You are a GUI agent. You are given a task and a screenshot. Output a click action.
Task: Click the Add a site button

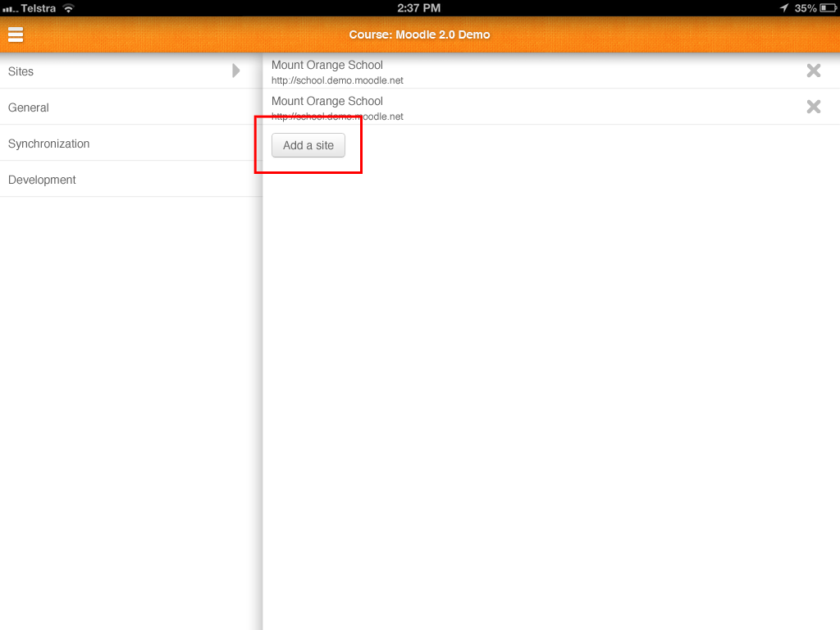pos(308,145)
